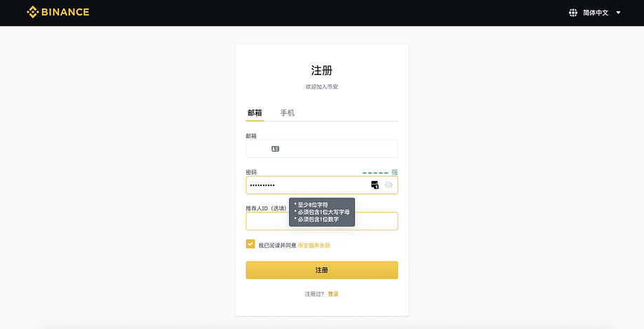
Task: Click the password manager icon in password field
Action: 375,184
